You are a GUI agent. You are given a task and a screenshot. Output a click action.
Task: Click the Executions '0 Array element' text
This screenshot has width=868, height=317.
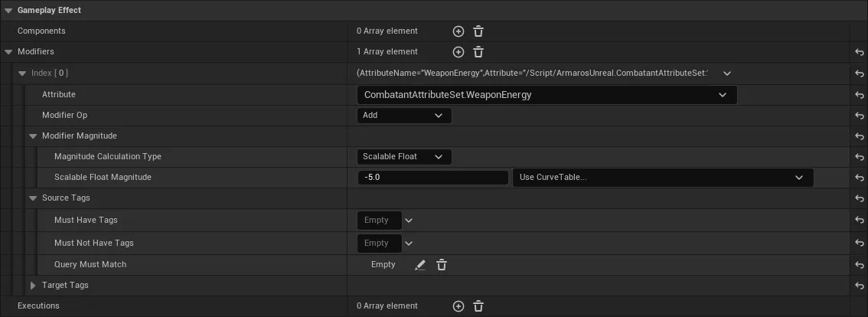[387, 306]
